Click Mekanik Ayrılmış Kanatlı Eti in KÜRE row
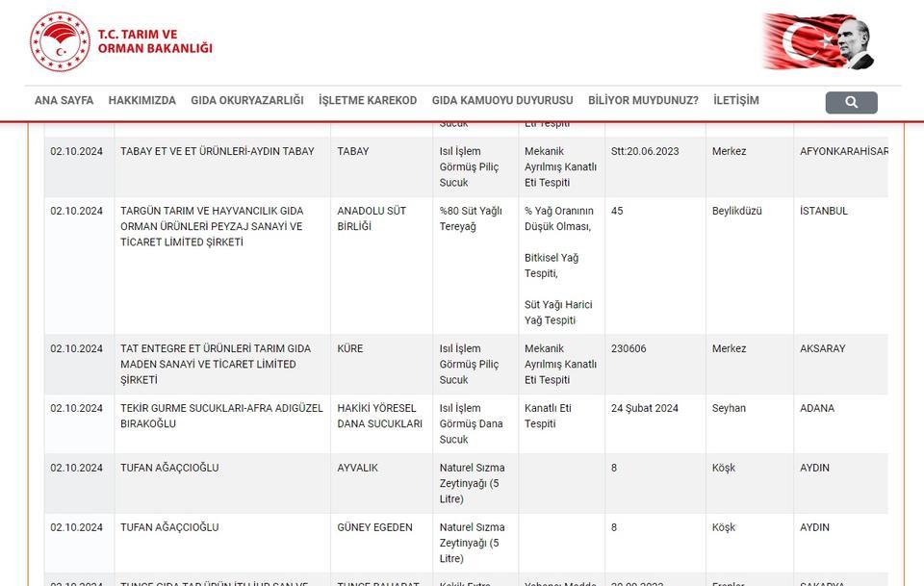This screenshot has width=924, height=586. coord(560,364)
